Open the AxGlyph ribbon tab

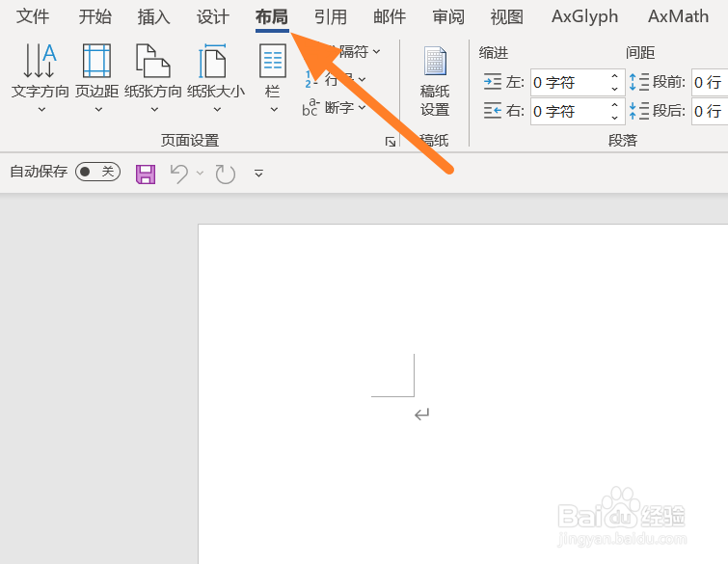tap(585, 16)
